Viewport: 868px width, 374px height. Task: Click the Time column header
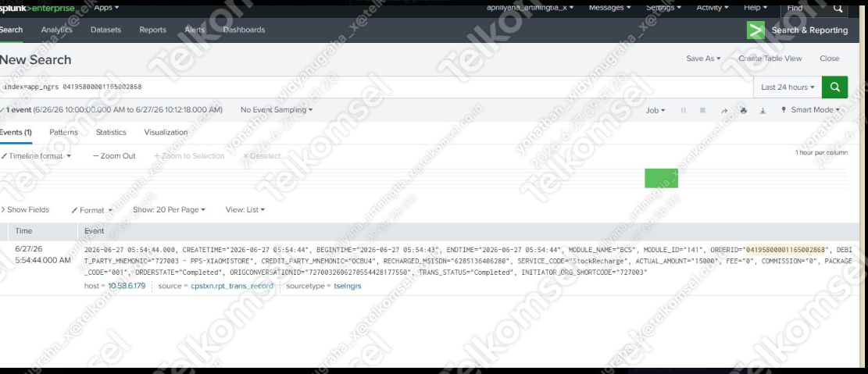[23, 230]
